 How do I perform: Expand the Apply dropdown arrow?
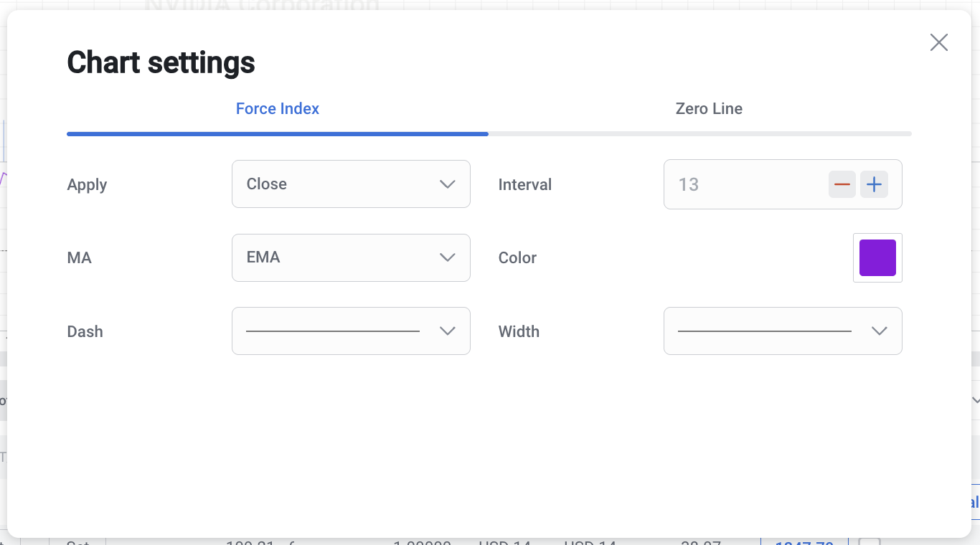(447, 184)
